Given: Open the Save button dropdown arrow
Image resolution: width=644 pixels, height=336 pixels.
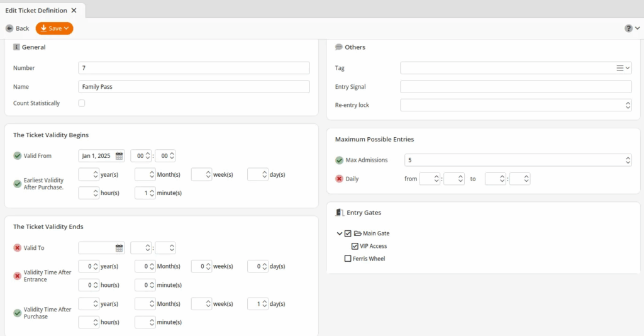Looking at the screenshot, I should pos(67,28).
